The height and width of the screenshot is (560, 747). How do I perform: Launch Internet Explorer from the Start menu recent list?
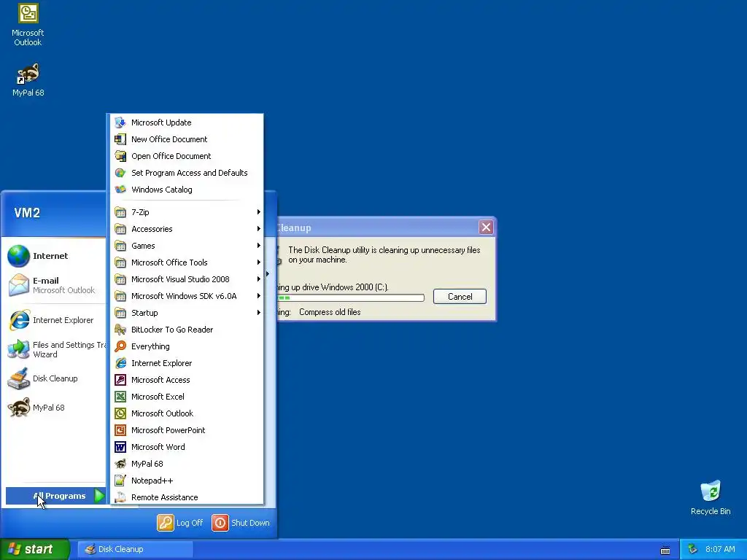tap(53, 320)
